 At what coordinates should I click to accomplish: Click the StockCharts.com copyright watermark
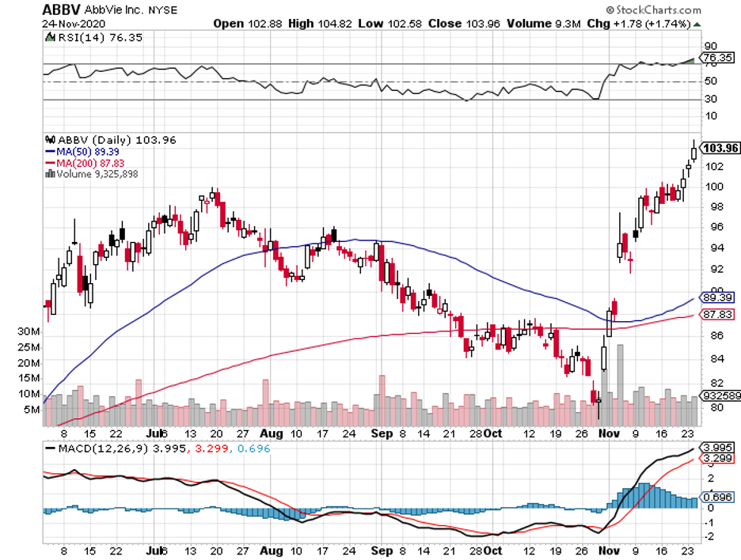(652, 10)
